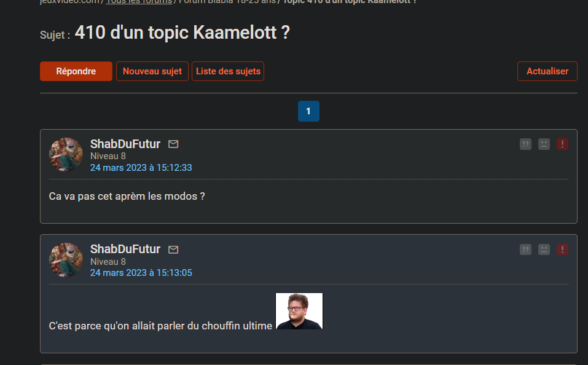Refresh the topic with Actualiser
588x365 pixels.
click(547, 71)
